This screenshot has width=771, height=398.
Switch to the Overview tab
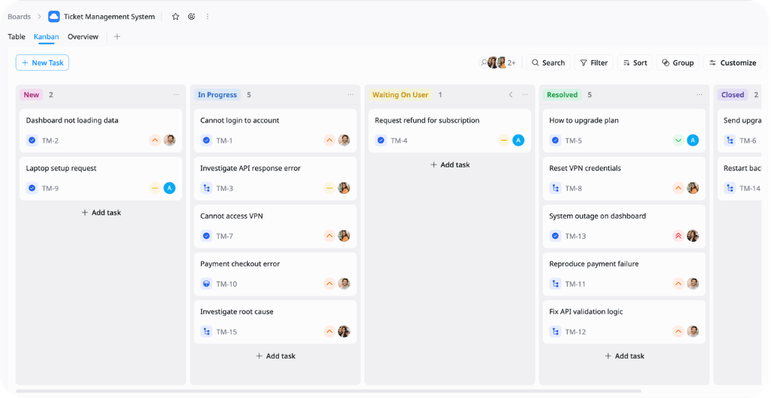(83, 36)
